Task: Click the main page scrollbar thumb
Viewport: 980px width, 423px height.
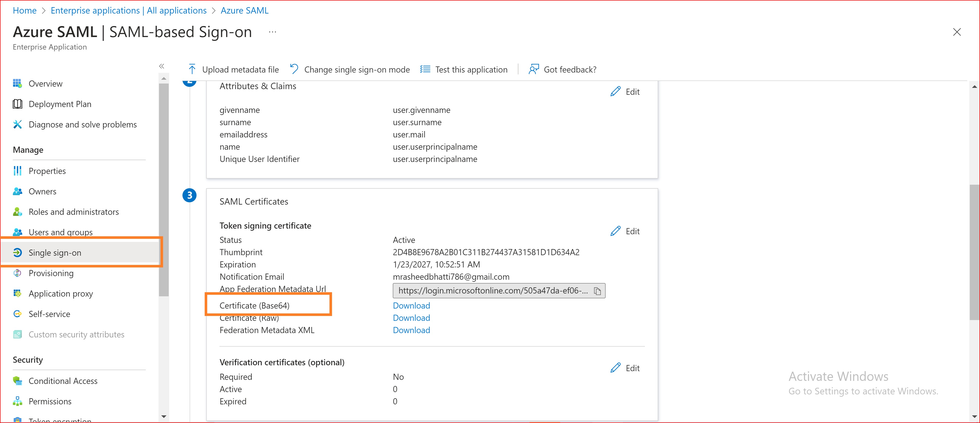Action: pos(974,252)
